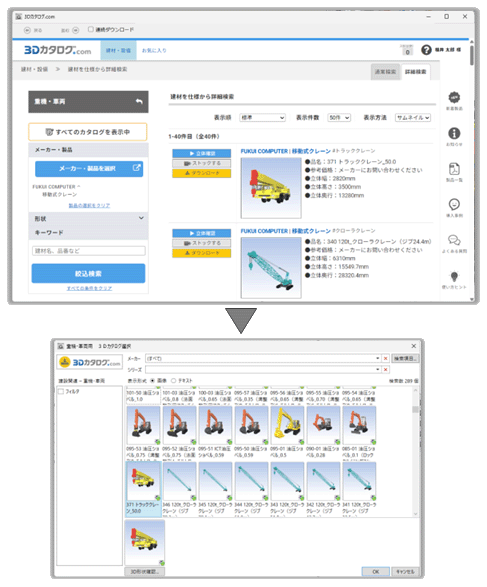Image resolution: width=487 pixels, height=587 pixels.
Task: Switch to the お気に入り tab
Action: (x=154, y=50)
